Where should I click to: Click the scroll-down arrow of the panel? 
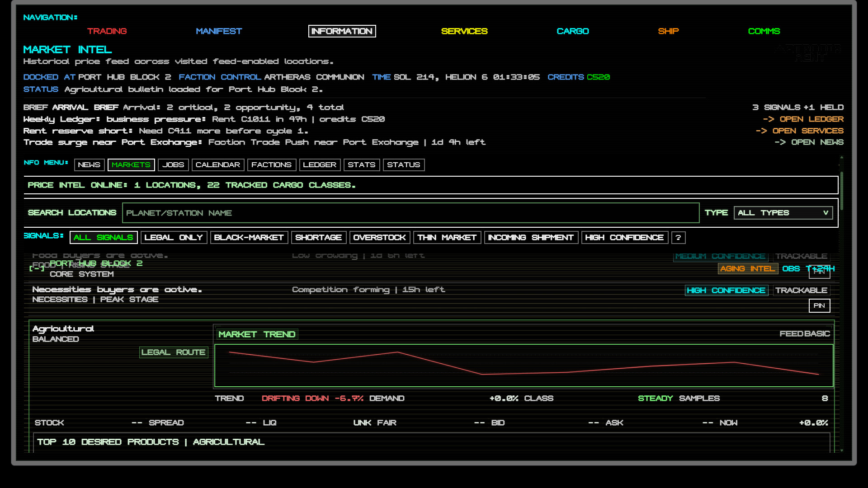point(842,450)
